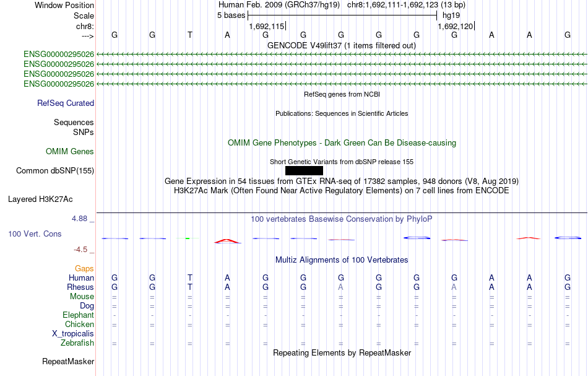Image resolution: width=588 pixels, height=376 pixels.
Task: Click the Gaps label in Multiz track
Action: 84,269
